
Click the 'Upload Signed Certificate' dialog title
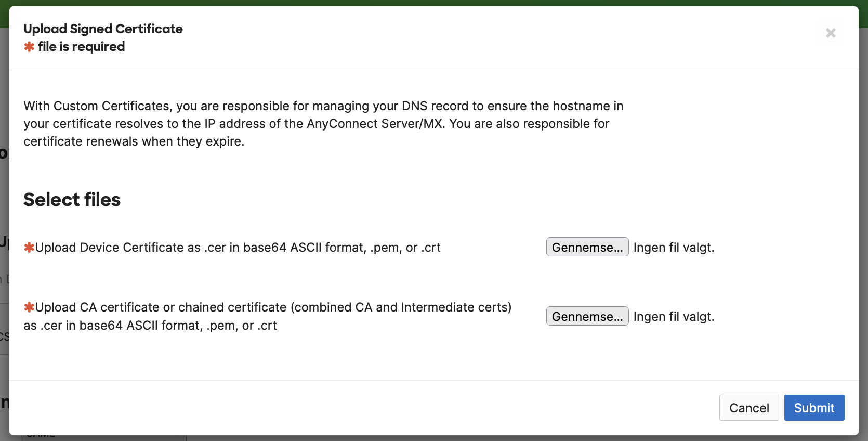103,29
